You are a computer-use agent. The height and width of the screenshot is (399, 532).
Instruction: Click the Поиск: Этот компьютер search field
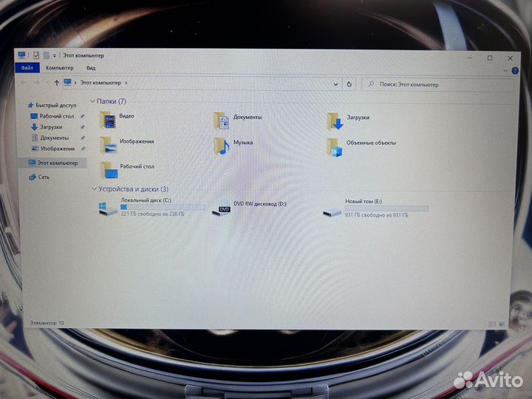tap(437, 84)
